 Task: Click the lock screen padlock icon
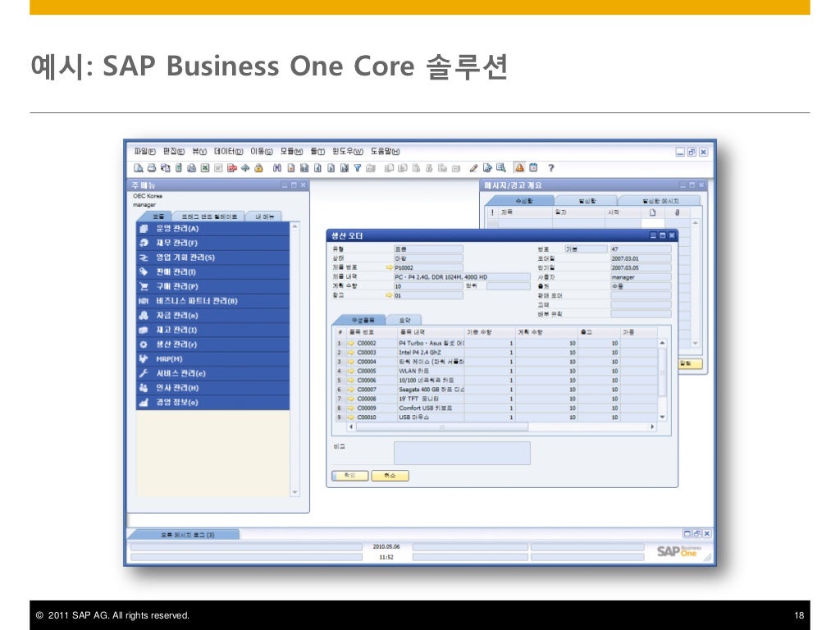click(x=258, y=168)
